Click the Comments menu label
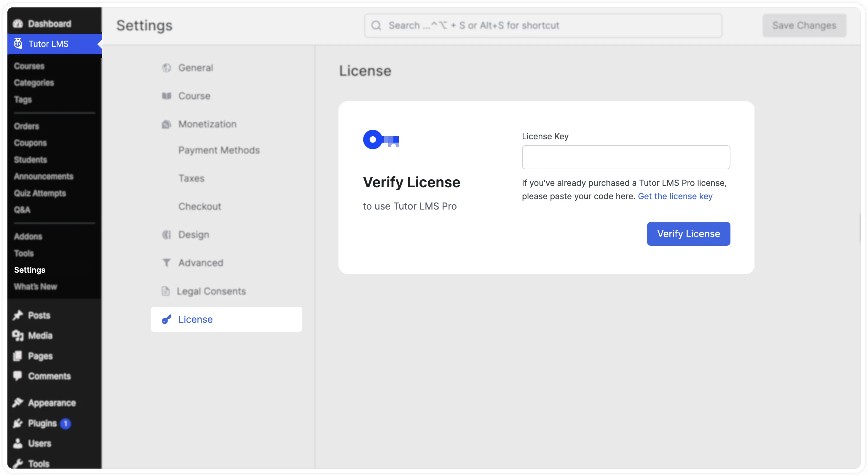The height and width of the screenshot is (476, 868). 49,376
